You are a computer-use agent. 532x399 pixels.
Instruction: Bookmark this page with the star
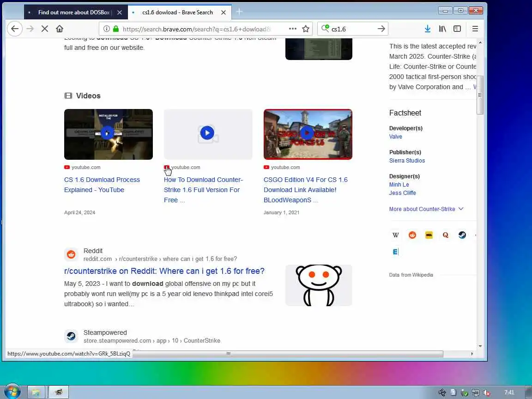pyautogui.click(x=306, y=29)
